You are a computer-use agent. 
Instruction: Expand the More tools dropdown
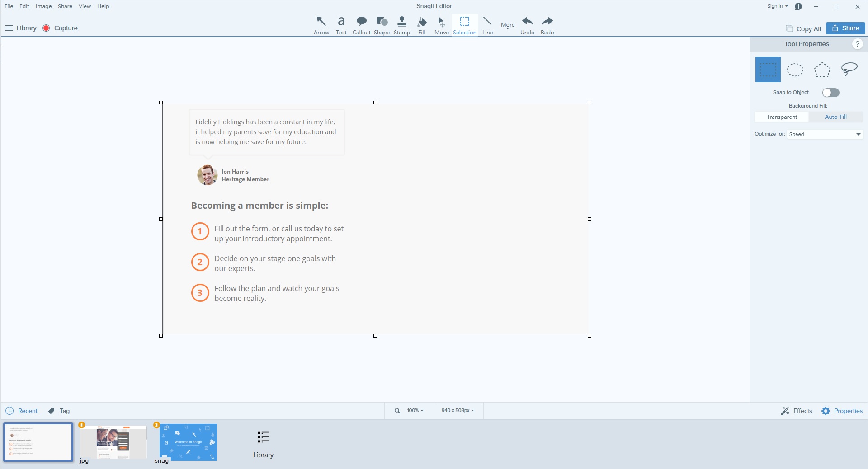click(508, 26)
